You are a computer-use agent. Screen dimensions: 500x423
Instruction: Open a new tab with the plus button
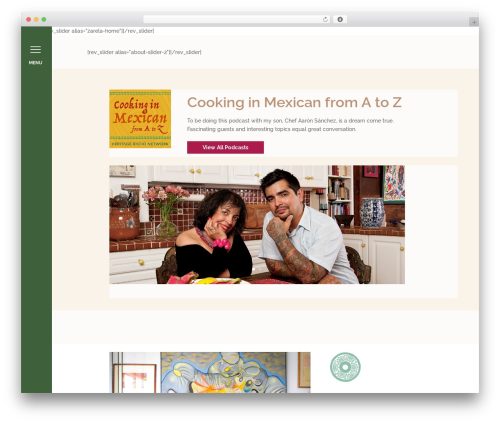point(474,22)
